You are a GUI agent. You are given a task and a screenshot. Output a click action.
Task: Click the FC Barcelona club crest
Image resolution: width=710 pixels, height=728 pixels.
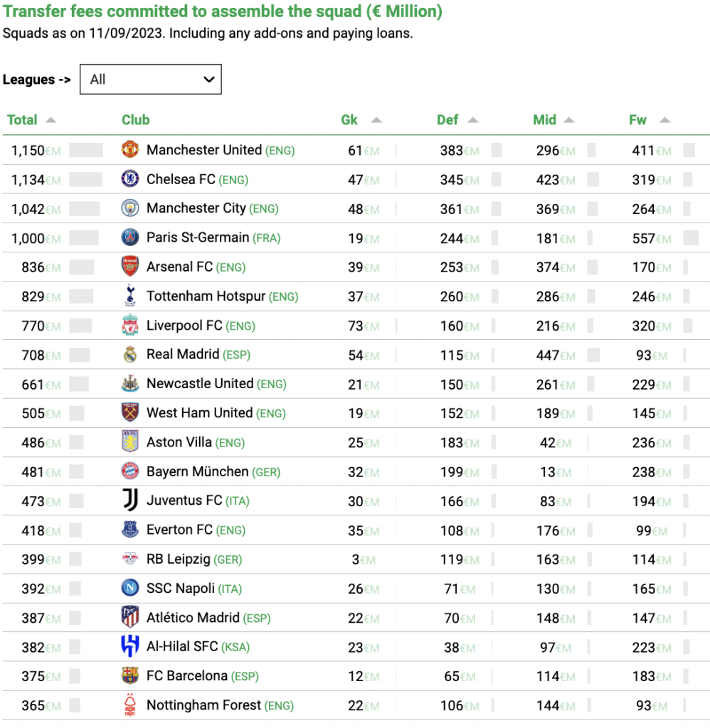tap(130, 675)
